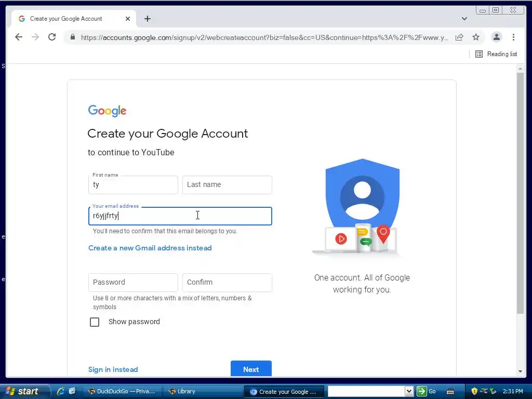Screen dimensions: 532x399
Task: Click the Google logo
Action: (x=107, y=111)
